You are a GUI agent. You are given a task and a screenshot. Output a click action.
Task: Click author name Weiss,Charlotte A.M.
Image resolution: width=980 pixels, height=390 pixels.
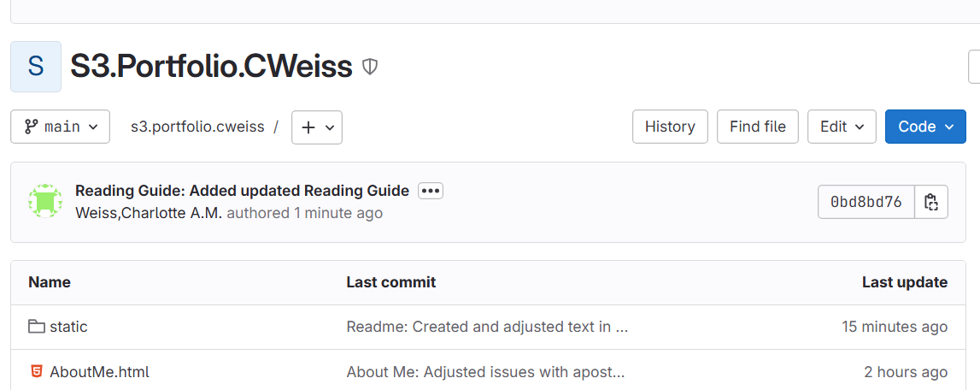pos(149,213)
